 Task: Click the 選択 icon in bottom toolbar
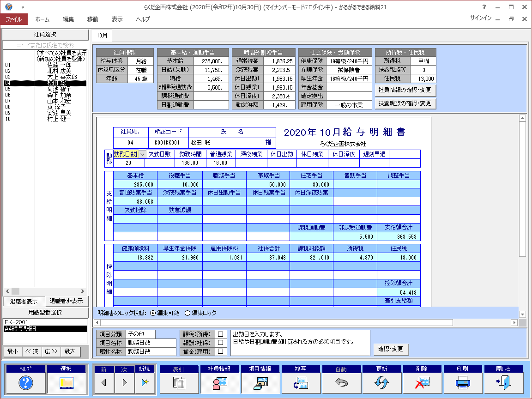click(66, 383)
